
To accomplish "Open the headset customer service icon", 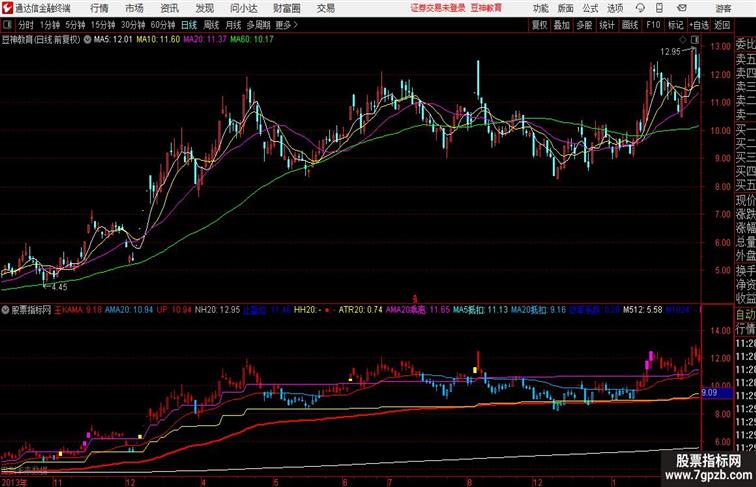I will tap(640, 8).
